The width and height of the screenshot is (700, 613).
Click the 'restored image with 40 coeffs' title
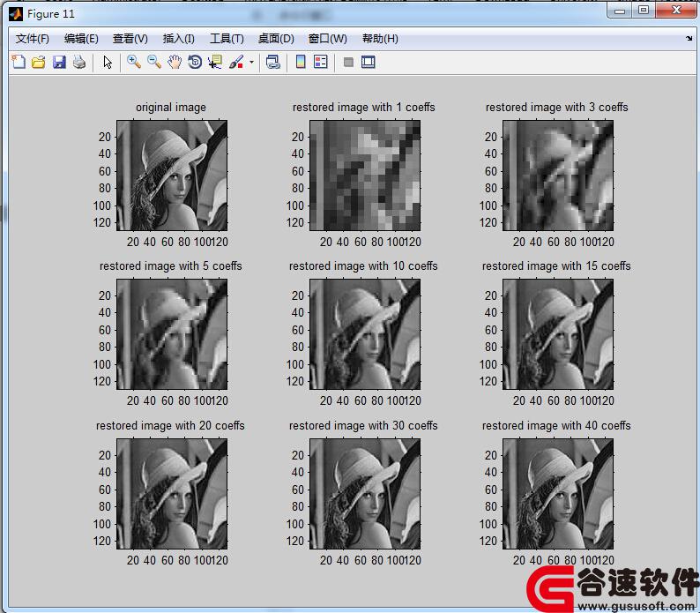(556, 425)
